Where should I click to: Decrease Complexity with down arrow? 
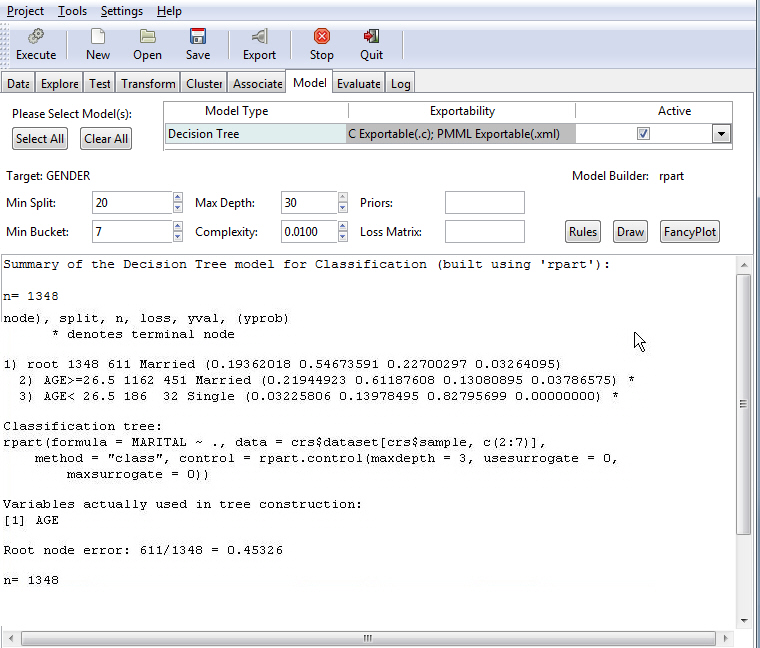(343, 237)
